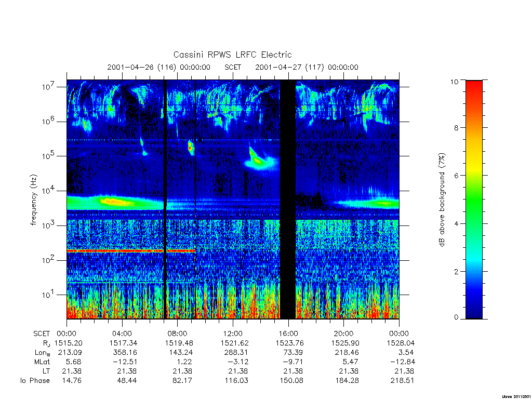
Task: Click the colorbar tick value '6'
Action: [x=456, y=176]
